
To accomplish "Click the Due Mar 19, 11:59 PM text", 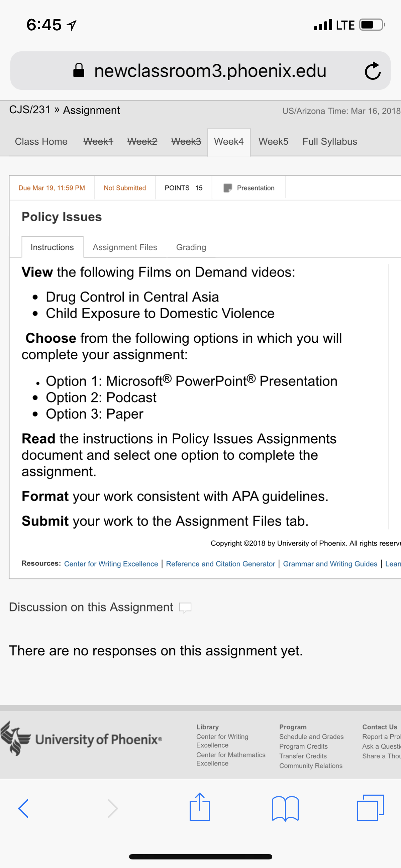I will point(52,188).
